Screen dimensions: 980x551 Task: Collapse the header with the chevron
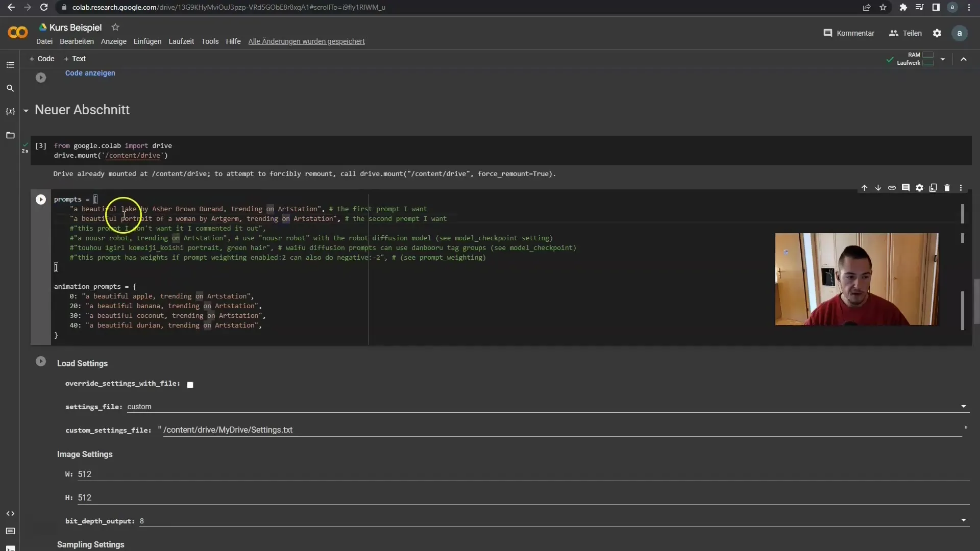(x=964, y=59)
